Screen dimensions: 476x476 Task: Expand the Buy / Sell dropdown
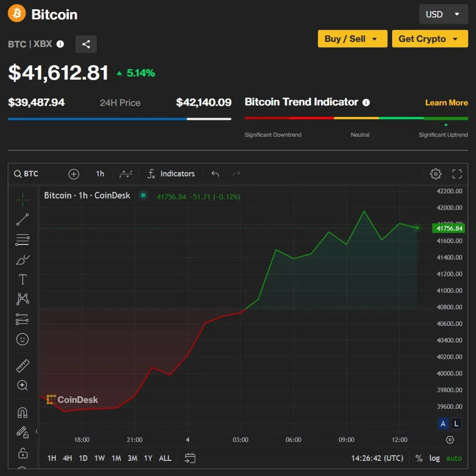[353, 39]
